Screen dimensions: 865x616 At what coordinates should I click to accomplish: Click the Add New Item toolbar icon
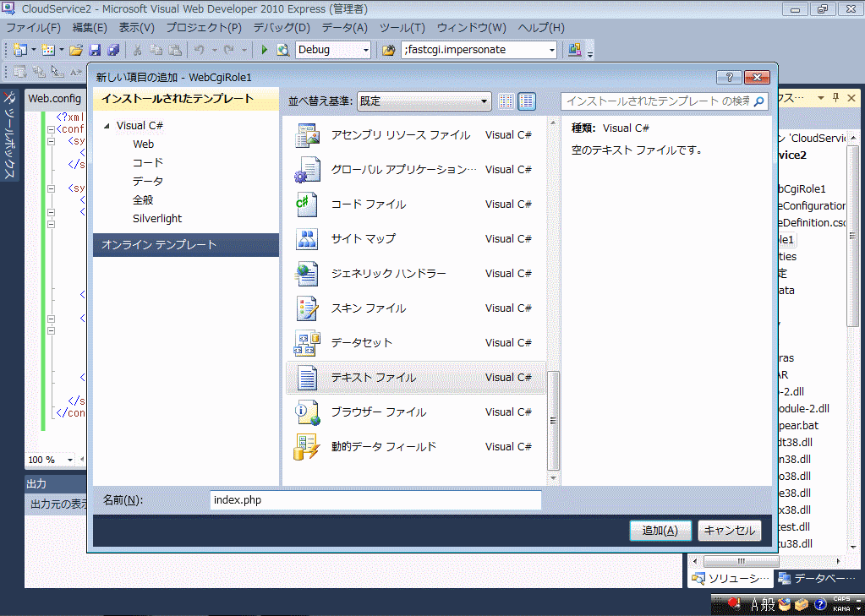coord(48,50)
